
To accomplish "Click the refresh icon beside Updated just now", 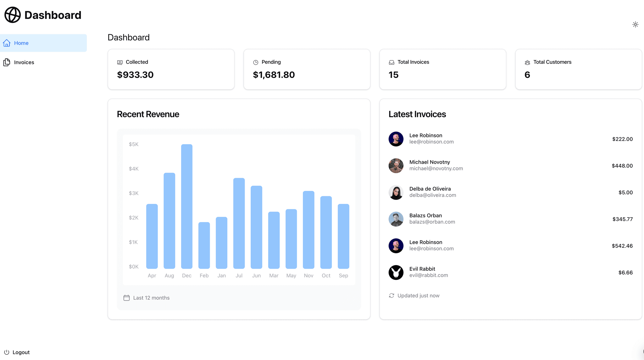I will point(391,296).
